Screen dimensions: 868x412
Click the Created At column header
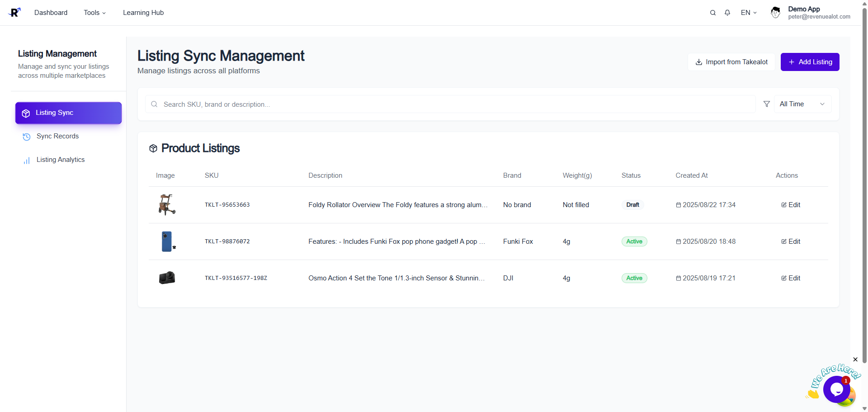692,175
